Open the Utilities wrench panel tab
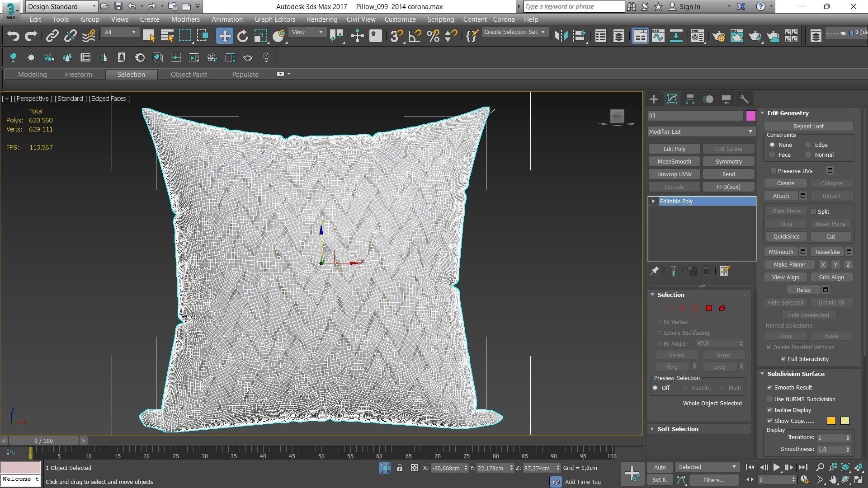 coord(744,99)
